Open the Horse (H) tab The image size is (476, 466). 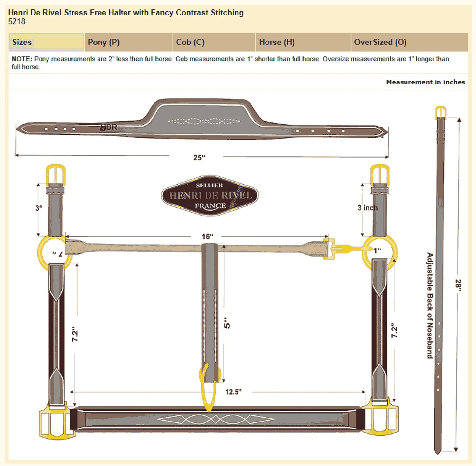tap(277, 42)
